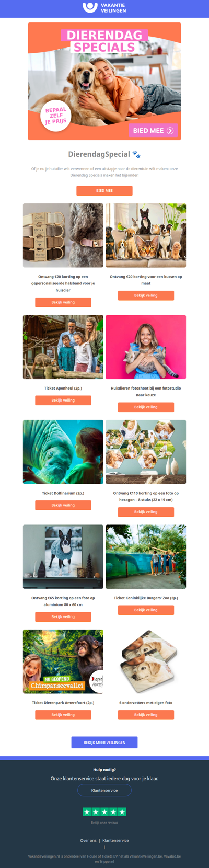View auction for the custom pet cushion

(x=146, y=295)
